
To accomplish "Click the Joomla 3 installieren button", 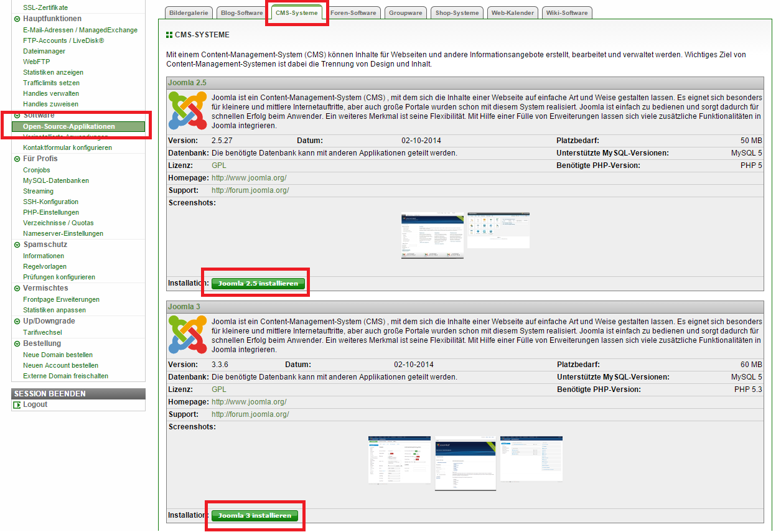I will [x=255, y=516].
